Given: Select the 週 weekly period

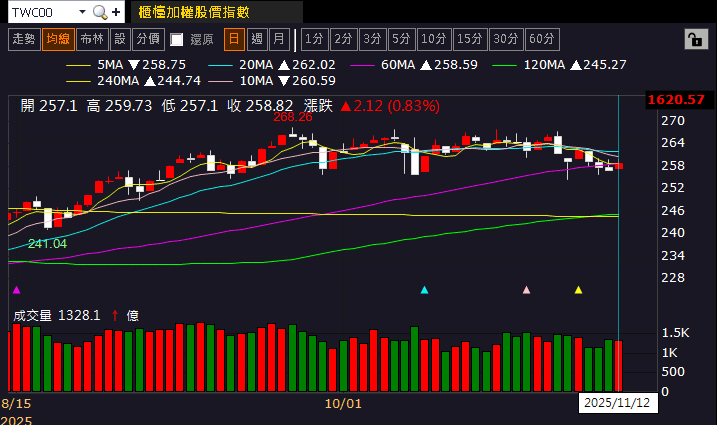Looking at the screenshot, I should [x=257, y=39].
